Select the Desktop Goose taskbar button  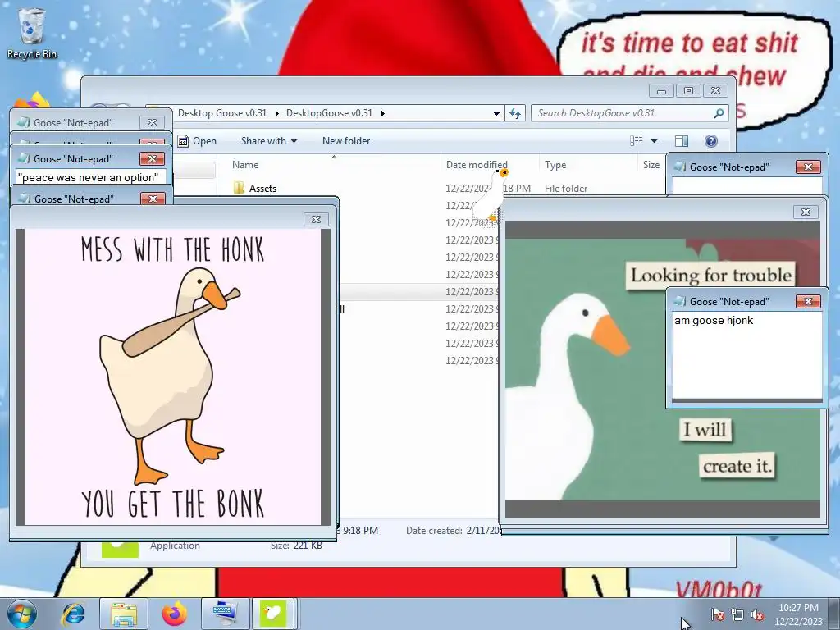[272, 614]
